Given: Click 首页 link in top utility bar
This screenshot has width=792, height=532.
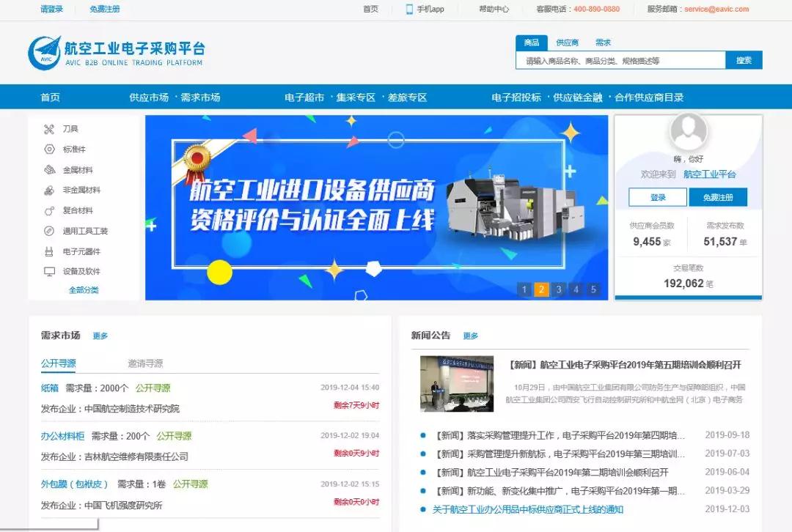Looking at the screenshot, I should [371, 9].
